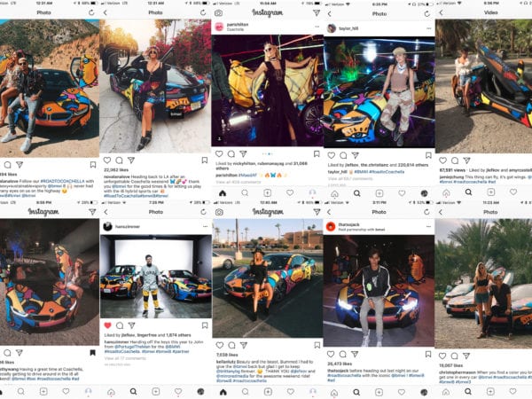The width and height of the screenshot is (532, 399).
Task: Open the hanszimmer photo with two cars
Action: [x=156, y=277]
